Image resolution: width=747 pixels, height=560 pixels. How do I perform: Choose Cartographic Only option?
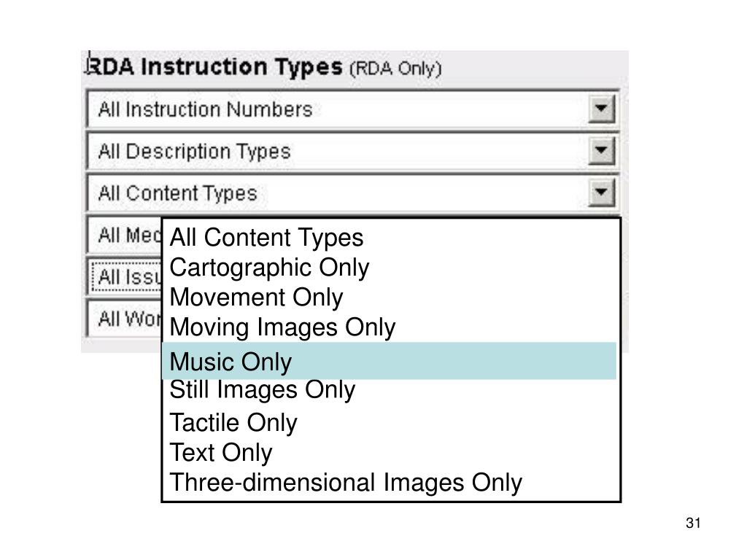[269, 268]
